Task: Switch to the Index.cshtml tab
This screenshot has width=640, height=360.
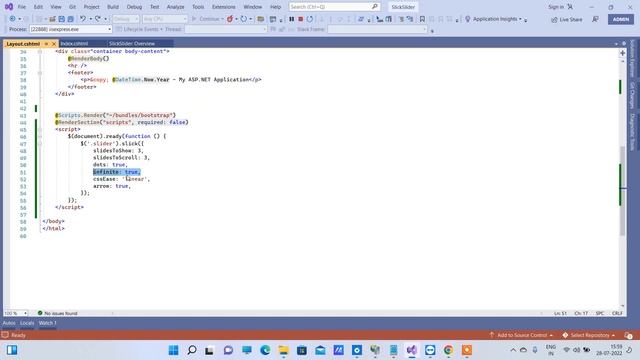Action: pyautogui.click(x=74, y=43)
